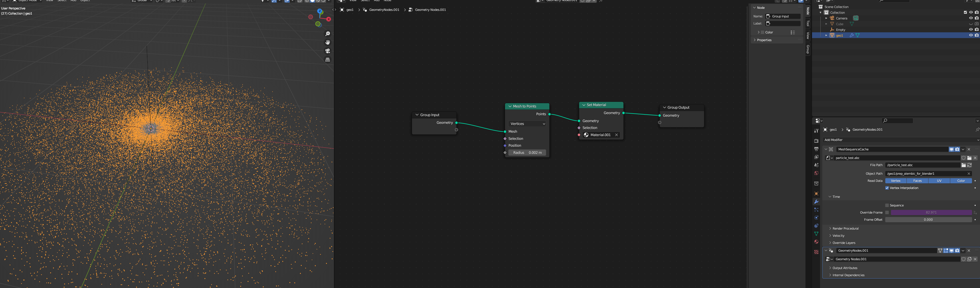Open the Vertices mode dropdown
980x288 pixels.
pos(527,124)
